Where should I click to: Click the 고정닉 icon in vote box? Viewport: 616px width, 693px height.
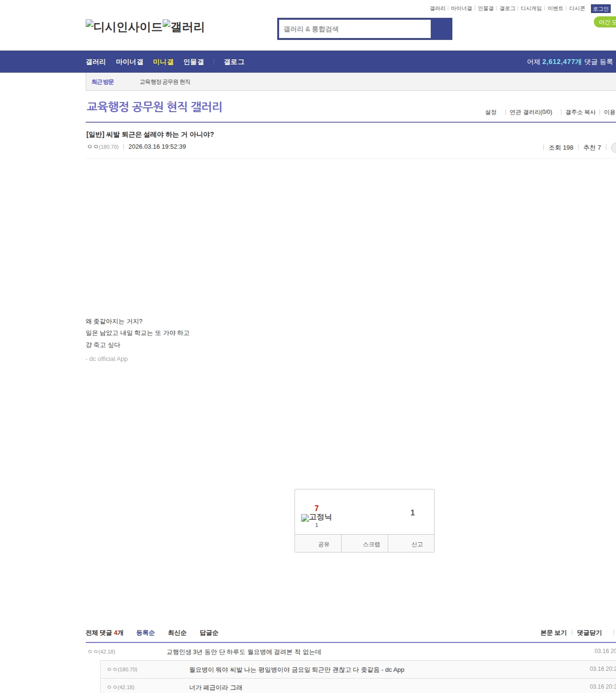(x=316, y=517)
